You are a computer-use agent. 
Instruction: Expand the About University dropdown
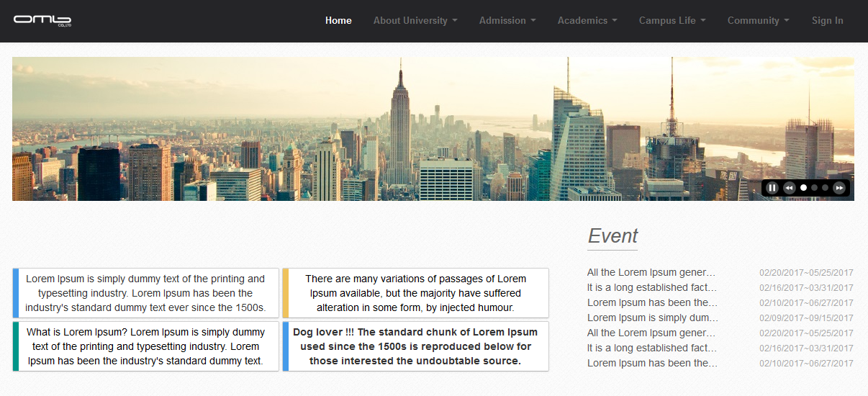point(415,20)
